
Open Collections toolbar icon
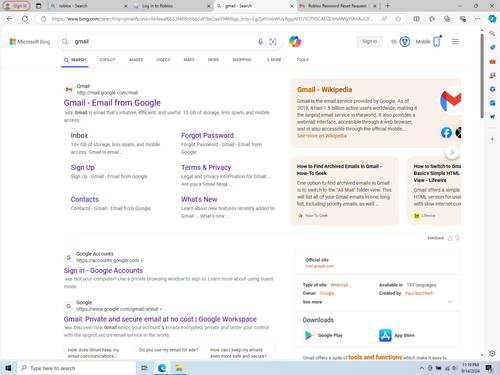click(447, 19)
